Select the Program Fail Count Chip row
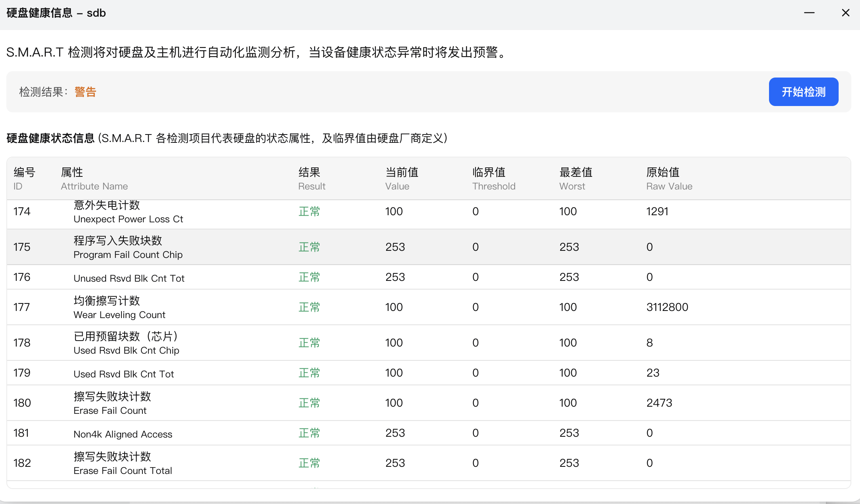Viewport: 860px width, 504px height. (x=128, y=247)
